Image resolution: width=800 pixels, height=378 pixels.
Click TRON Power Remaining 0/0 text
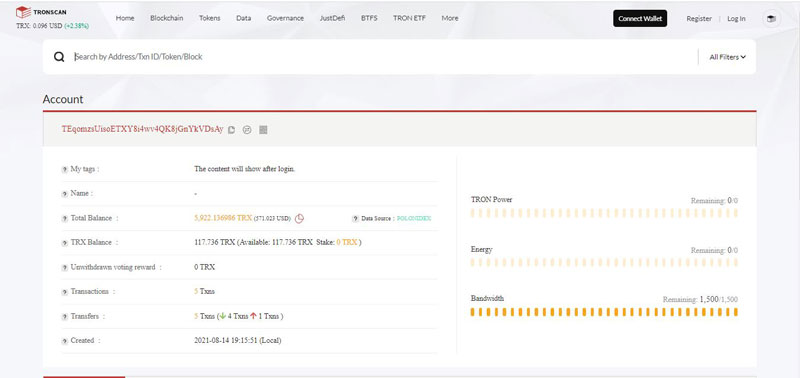tap(714, 200)
